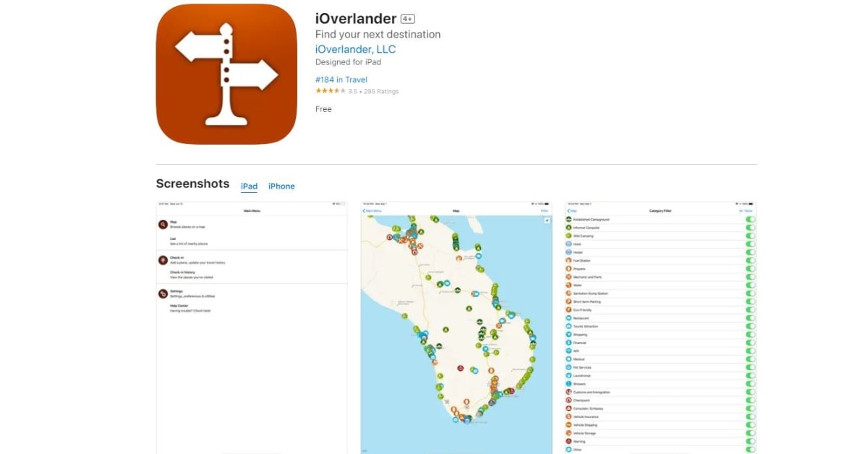Click the Sanitation Dump Station category icon

569,294
